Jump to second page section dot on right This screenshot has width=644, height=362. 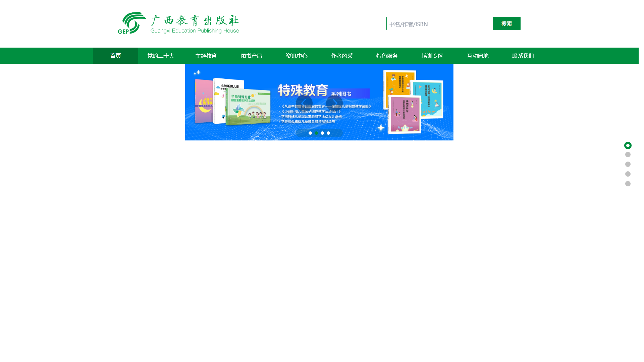[x=628, y=155]
